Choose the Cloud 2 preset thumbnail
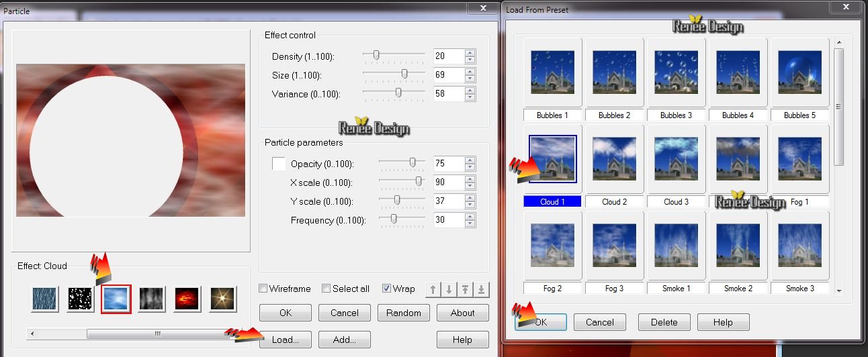This screenshot has height=357, width=868. coord(614,159)
